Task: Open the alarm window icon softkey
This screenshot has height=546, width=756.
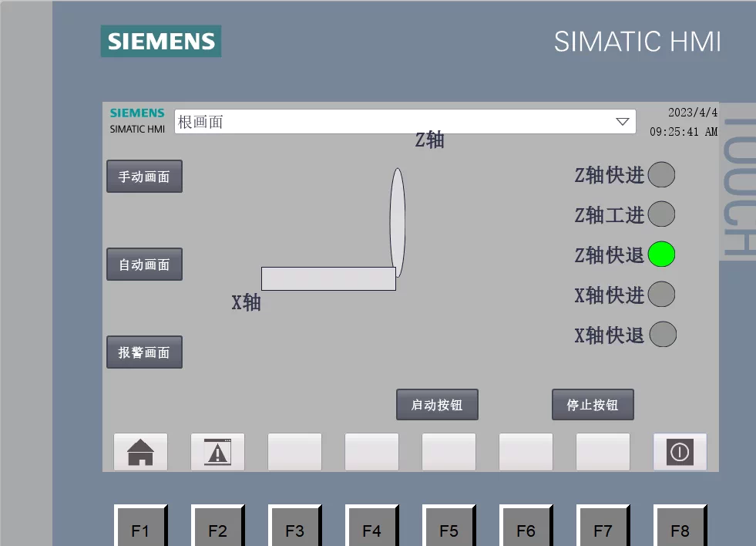Action: (x=217, y=452)
